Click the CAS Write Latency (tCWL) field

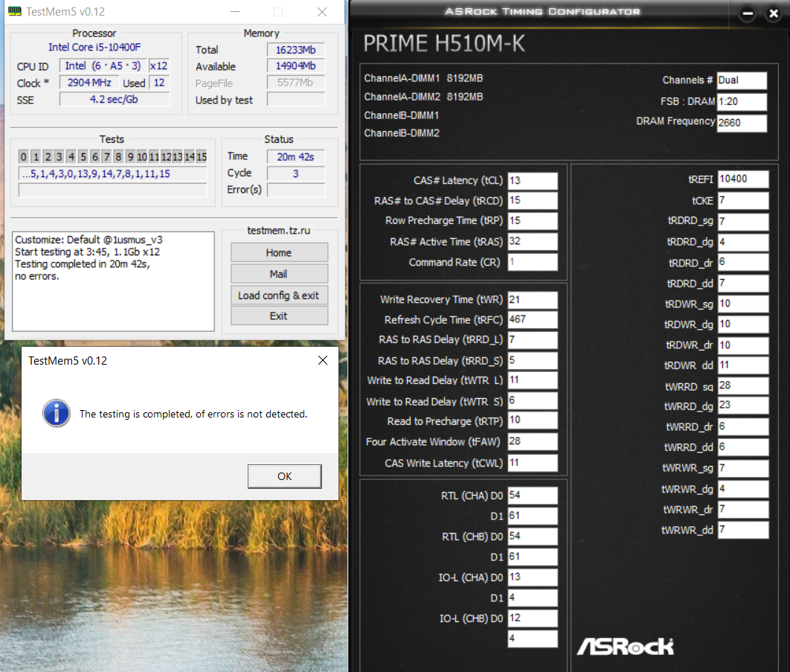[x=533, y=462]
